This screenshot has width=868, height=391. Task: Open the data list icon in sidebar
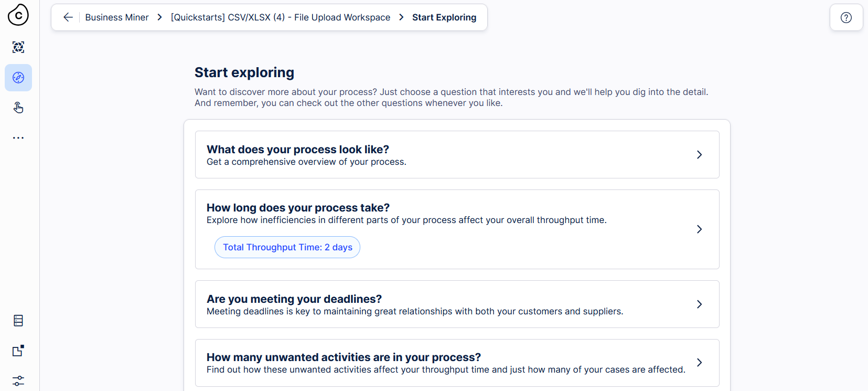tap(18, 321)
